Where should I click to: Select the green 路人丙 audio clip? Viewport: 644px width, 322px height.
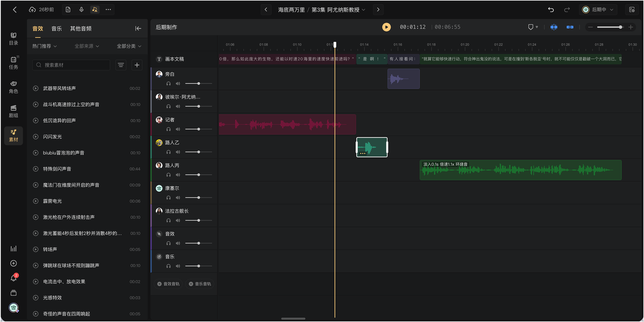tap(521, 170)
